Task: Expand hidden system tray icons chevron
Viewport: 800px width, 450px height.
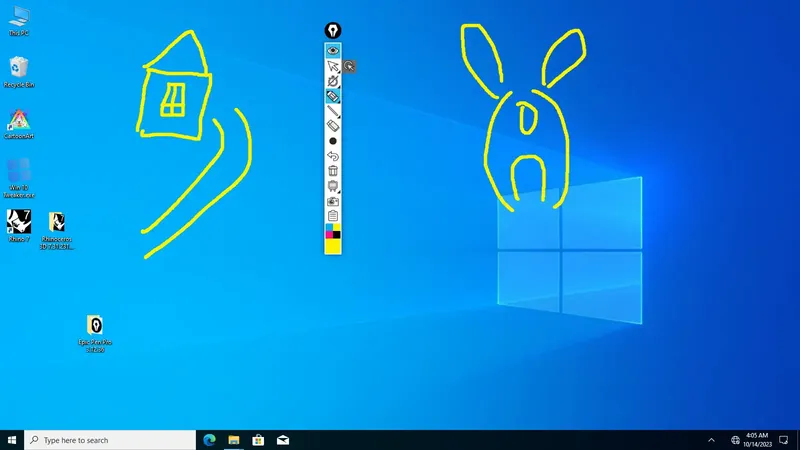Action: (711, 440)
